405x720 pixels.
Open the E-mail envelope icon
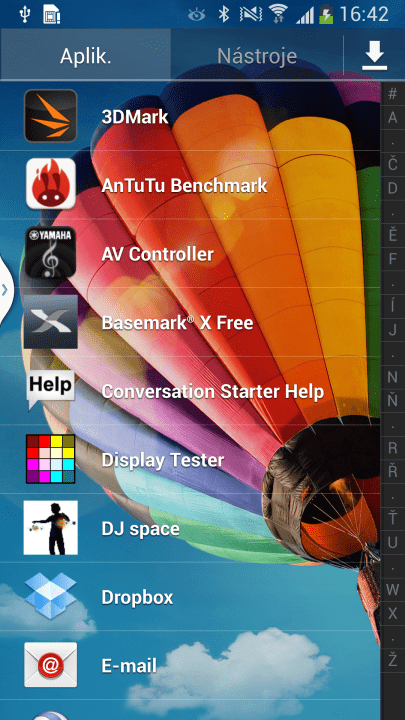point(51,665)
